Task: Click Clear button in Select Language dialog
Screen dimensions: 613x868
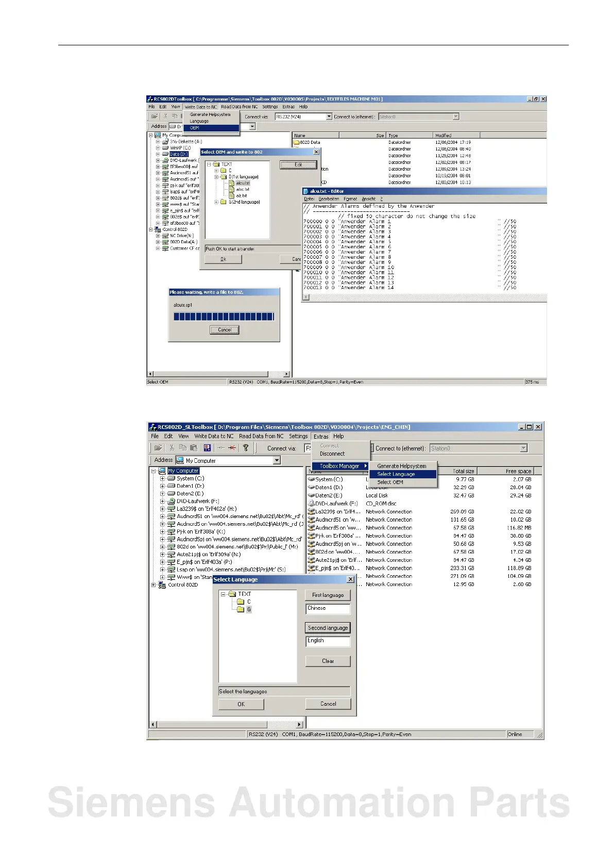Action: [328, 661]
